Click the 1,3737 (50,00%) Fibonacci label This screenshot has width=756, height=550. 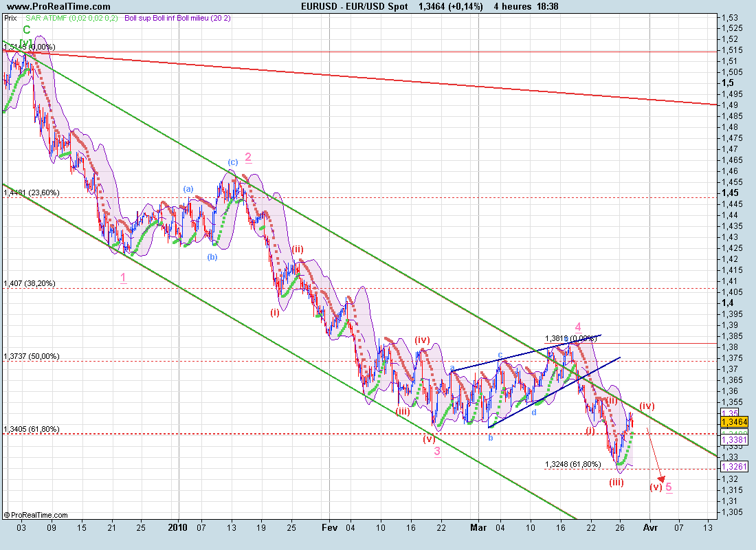[x=32, y=356]
